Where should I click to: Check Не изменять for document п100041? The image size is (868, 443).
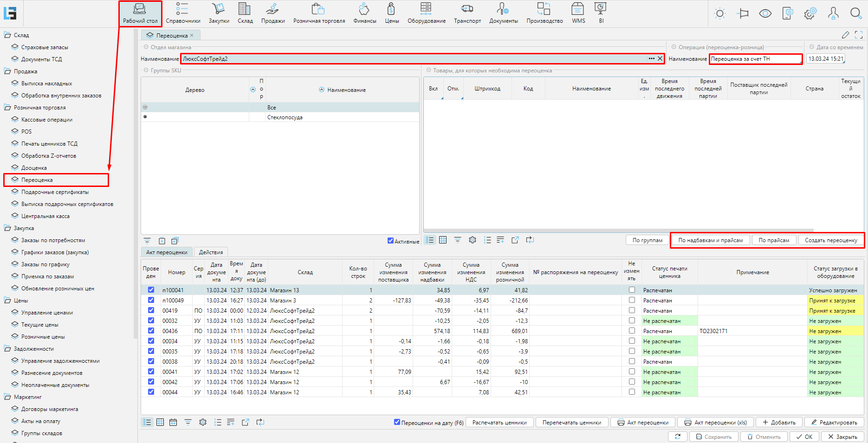coord(632,290)
